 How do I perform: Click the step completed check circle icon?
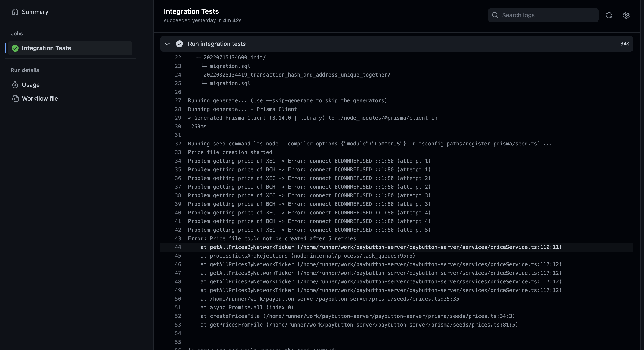tap(179, 44)
